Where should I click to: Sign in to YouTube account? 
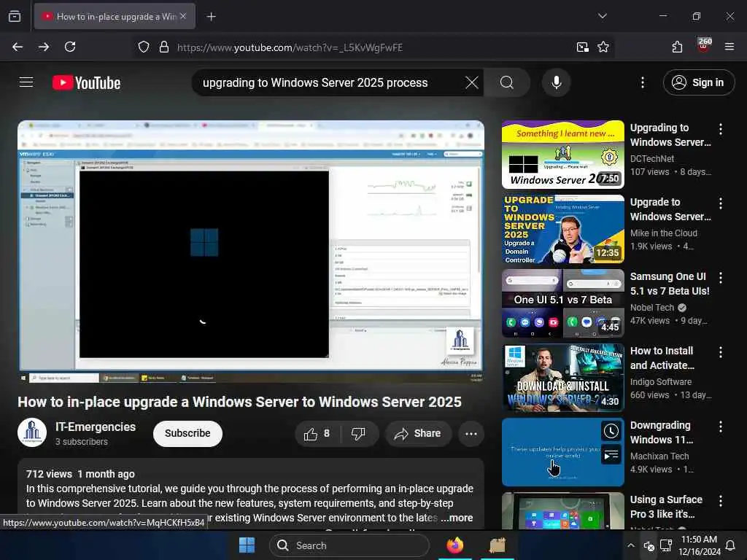tap(698, 82)
